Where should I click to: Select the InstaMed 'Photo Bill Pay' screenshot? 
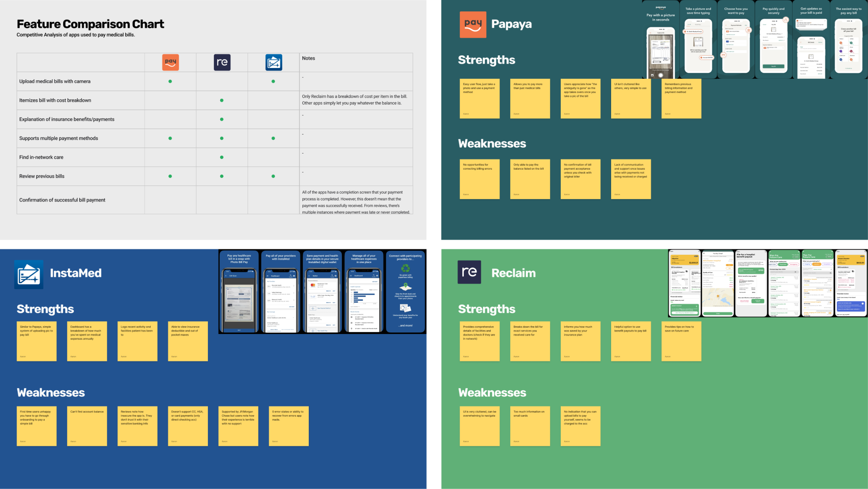(239, 292)
